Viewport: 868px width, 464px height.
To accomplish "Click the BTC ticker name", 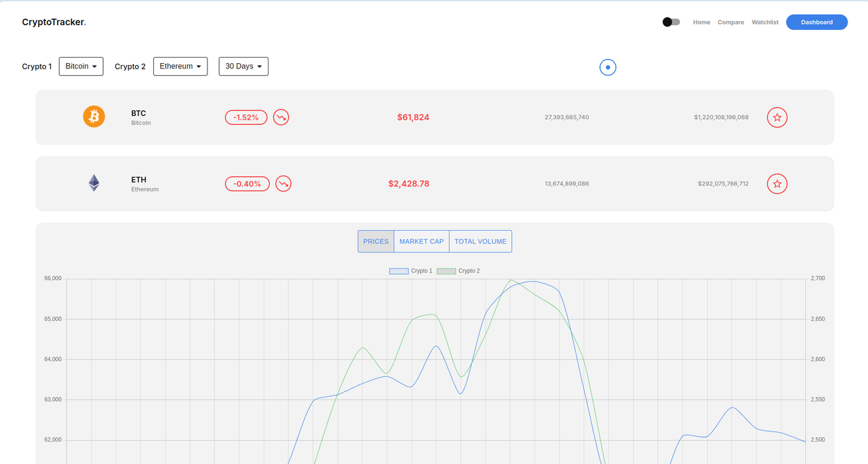I will point(138,113).
